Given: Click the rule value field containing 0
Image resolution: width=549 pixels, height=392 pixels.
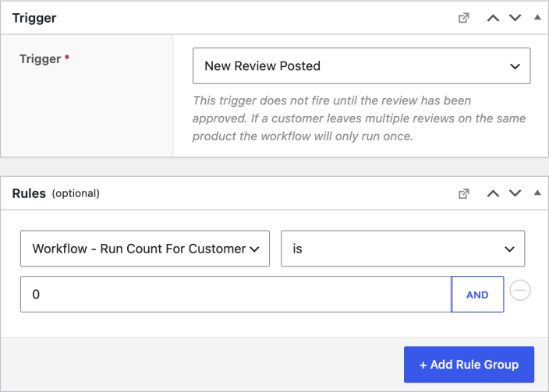Looking at the screenshot, I should (236, 295).
